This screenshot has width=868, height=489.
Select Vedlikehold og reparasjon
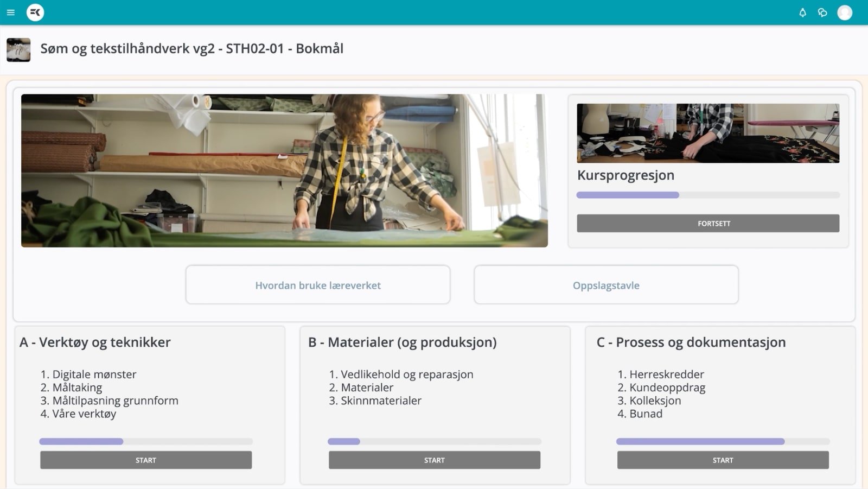[x=407, y=374]
